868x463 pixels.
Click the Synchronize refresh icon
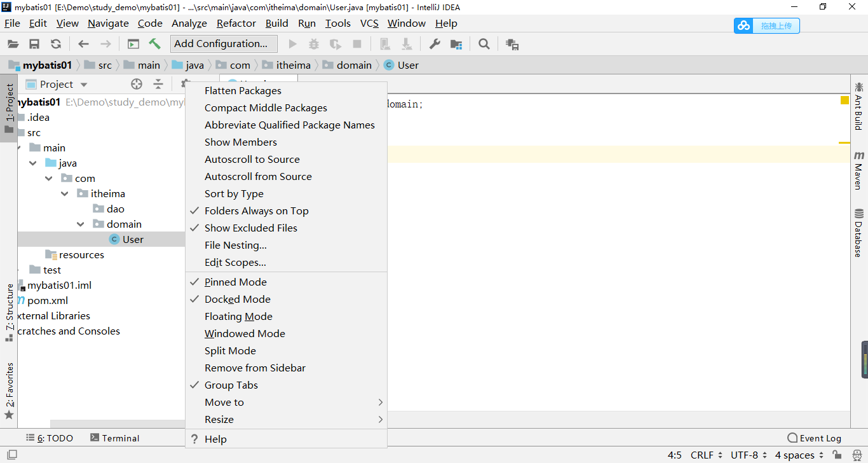point(56,44)
